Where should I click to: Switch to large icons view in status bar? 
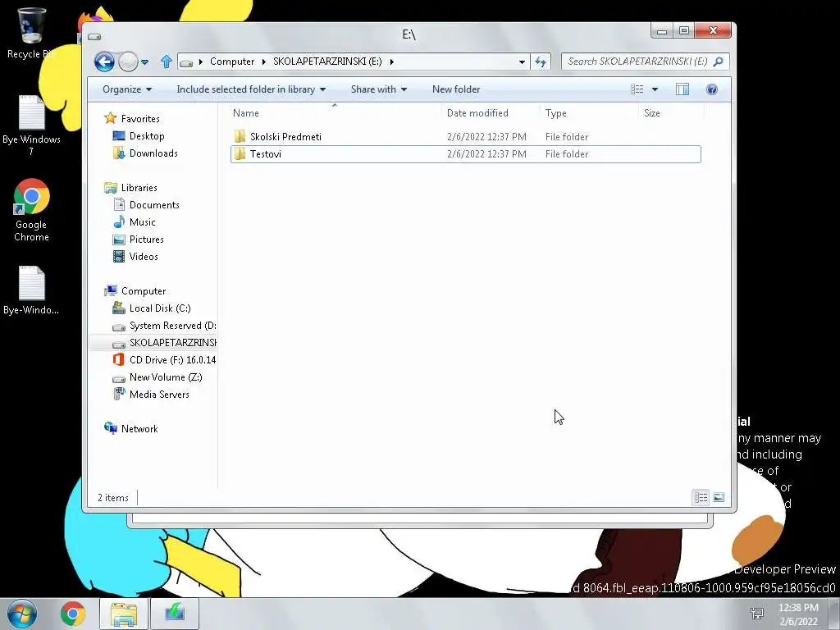tap(719, 498)
